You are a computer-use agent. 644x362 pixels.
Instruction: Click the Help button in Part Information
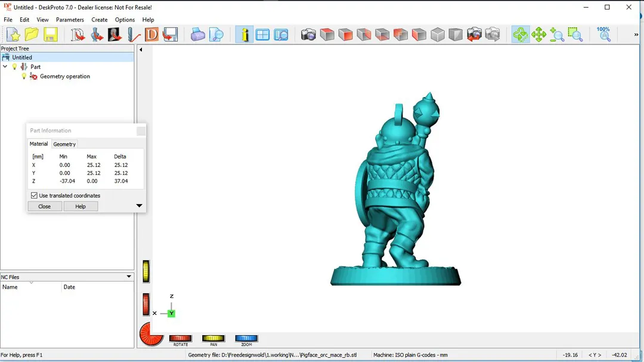[80, 206]
